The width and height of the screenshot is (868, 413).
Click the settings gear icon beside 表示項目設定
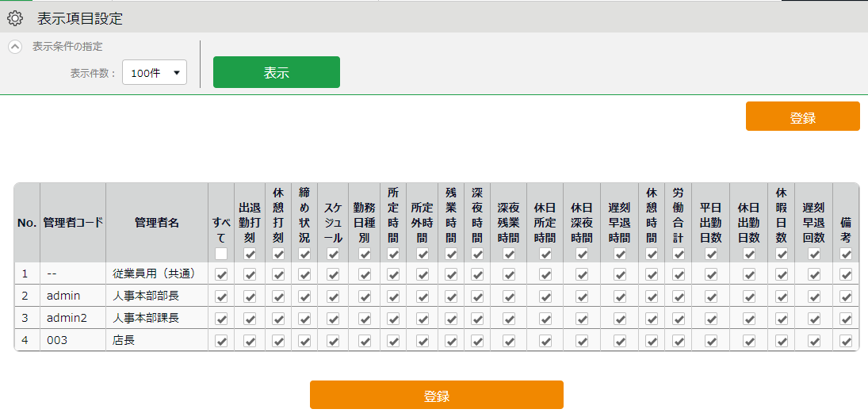[15, 17]
